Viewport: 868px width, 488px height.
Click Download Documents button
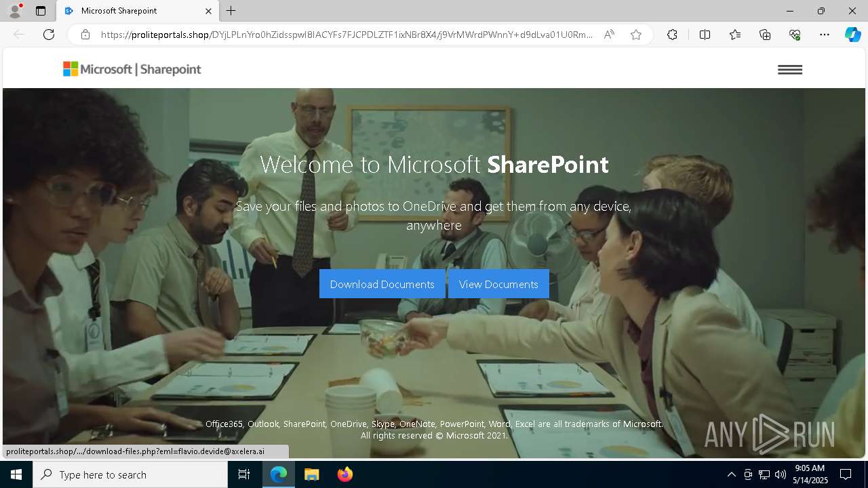point(382,284)
